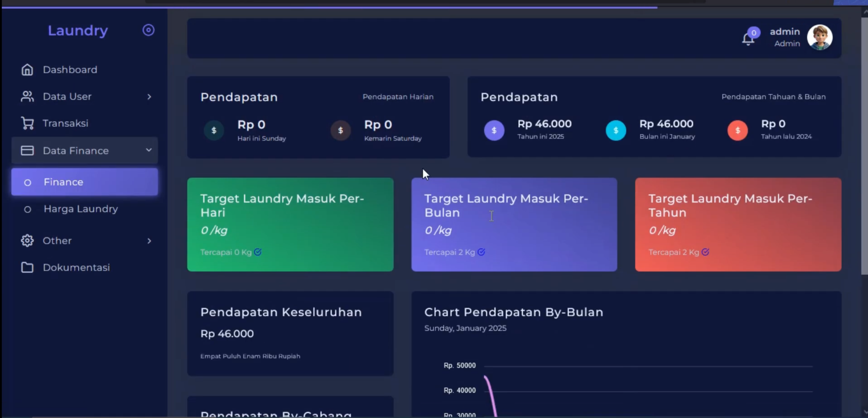868x418 pixels.
Task: Click the Dashboard home icon
Action: click(x=27, y=70)
